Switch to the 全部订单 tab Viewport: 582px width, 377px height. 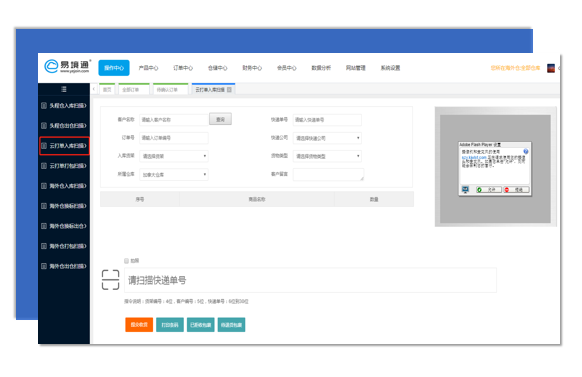134,89
